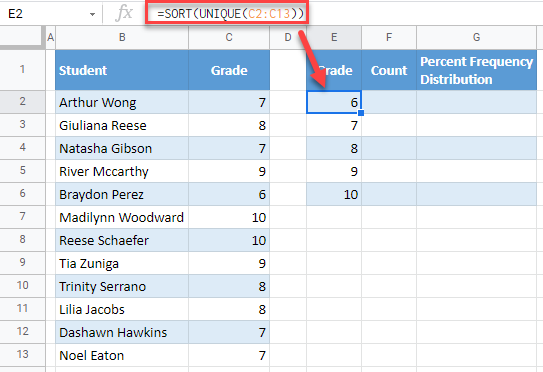Select row 13 header

pos(23,355)
